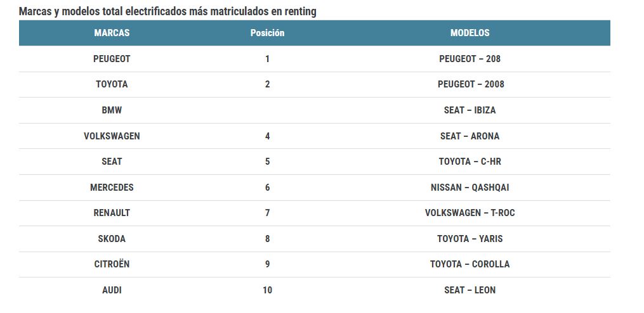Image resolution: width=644 pixels, height=313 pixels.
Task: Select the SEAT brand cell
Action: click(x=112, y=162)
